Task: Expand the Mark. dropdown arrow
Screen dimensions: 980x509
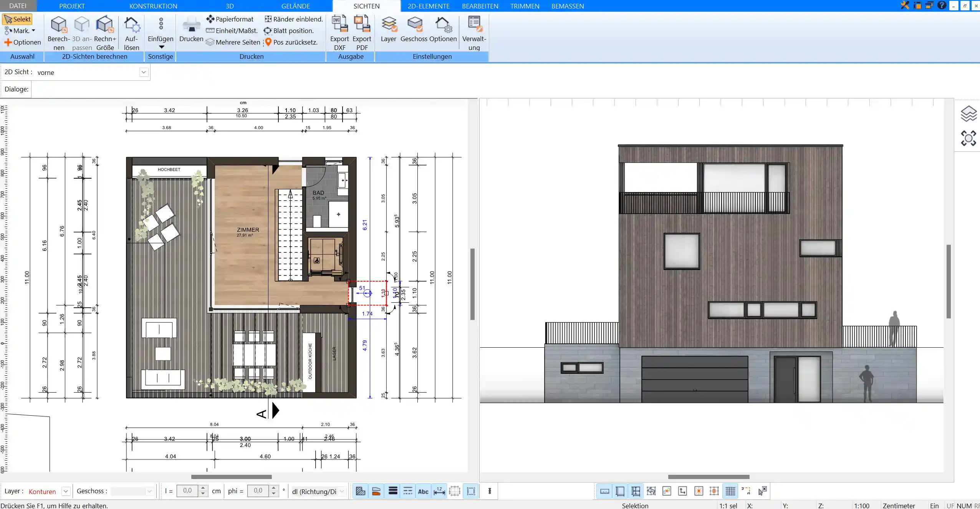Action: click(x=33, y=31)
